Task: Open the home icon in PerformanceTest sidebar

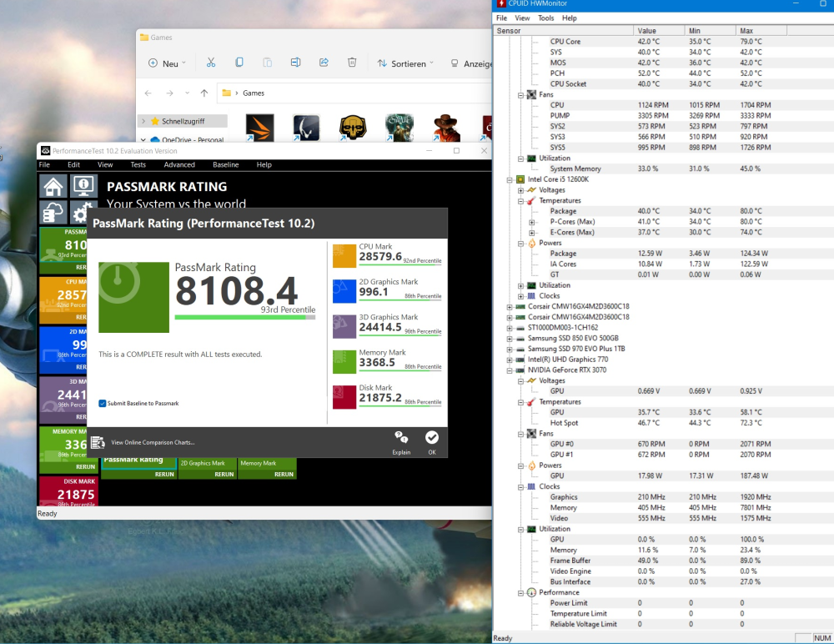Action: pyautogui.click(x=53, y=187)
